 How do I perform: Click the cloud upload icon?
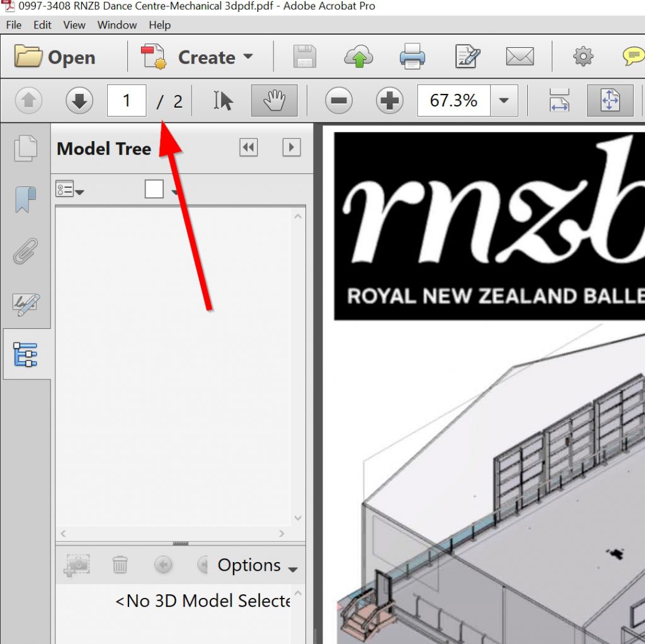click(358, 57)
